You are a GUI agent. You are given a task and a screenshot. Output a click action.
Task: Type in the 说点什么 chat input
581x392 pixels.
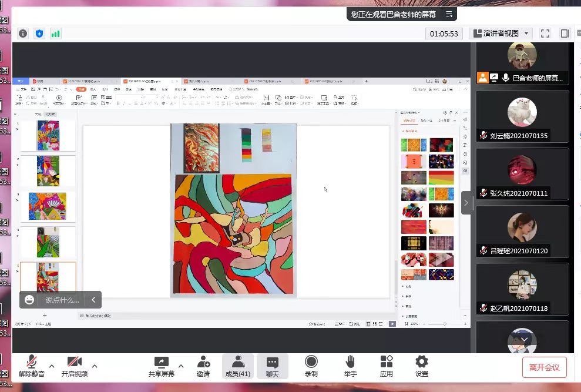click(62, 300)
